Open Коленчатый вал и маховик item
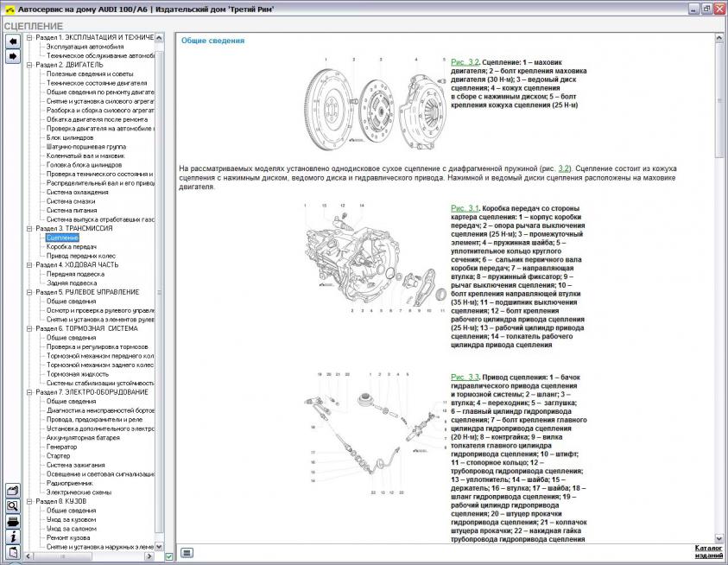This screenshot has height=565, width=728. (x=85, y=156)
